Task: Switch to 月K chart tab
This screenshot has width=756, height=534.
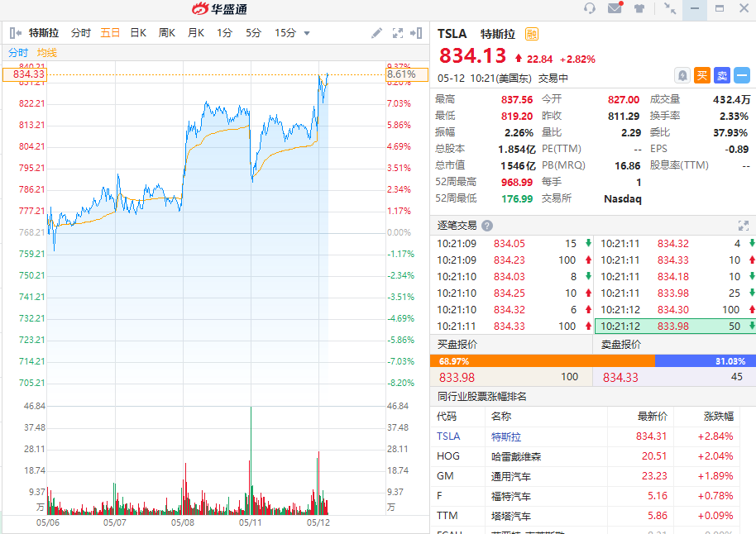Action: [196, 33]
